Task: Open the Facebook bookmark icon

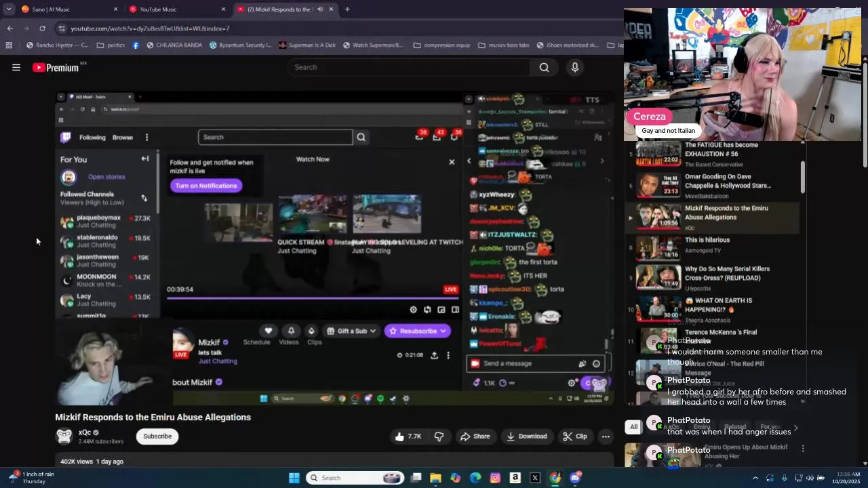Action: pos(136,45)
